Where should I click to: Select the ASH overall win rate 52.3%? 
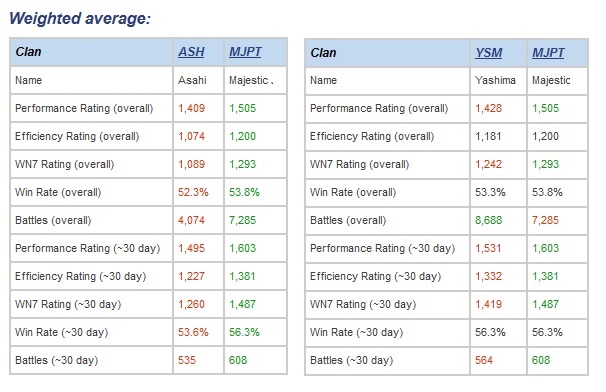[x=193, y=192]
